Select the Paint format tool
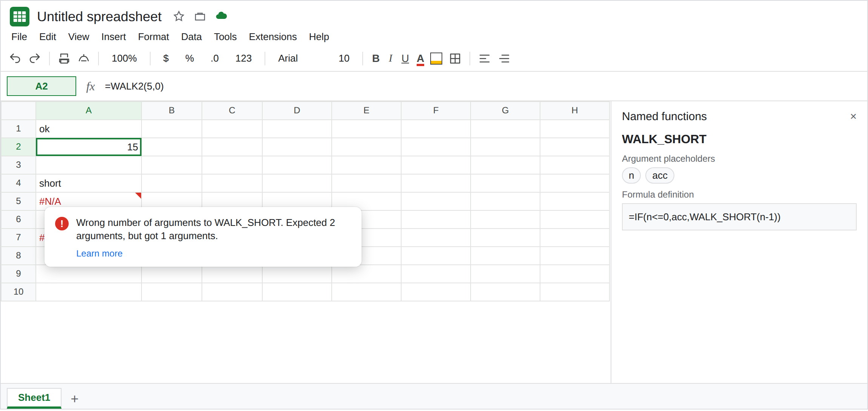 pyautogui.click(x=84, y=59)
